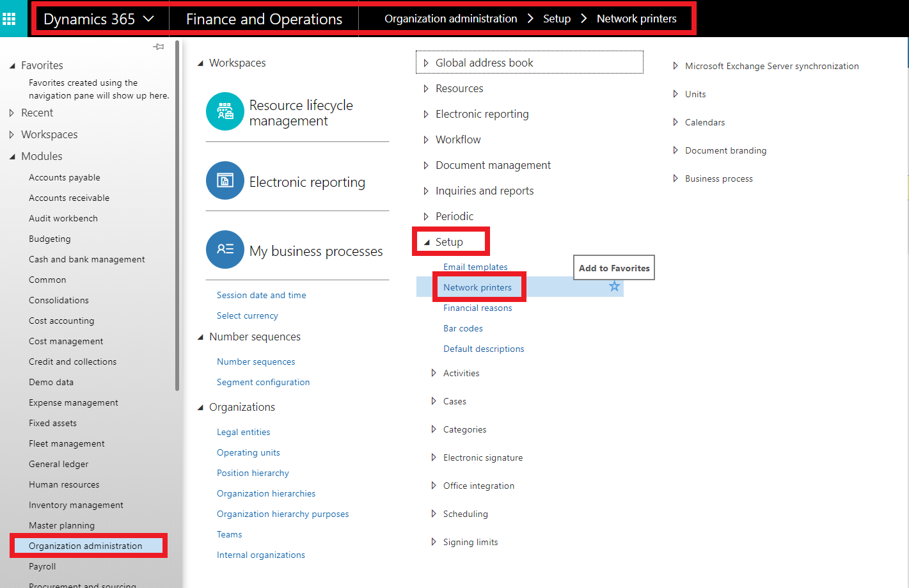Pin the navigation pane open
This screenshot has height=588, width=909.
[x=159, y=46]
